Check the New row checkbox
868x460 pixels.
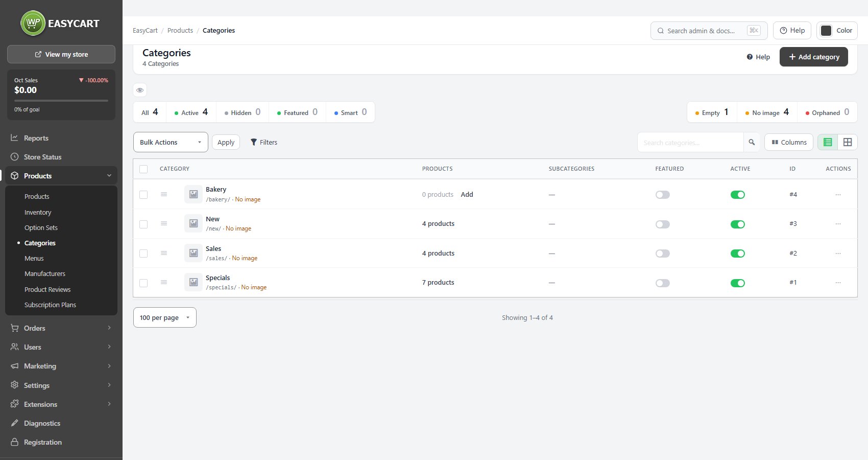click(143, 224)
